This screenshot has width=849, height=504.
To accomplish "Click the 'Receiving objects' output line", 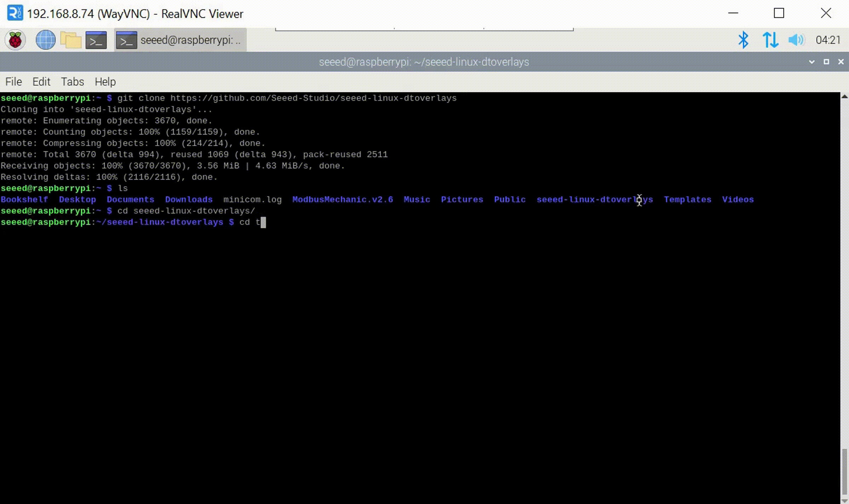I will pos(173,166).
